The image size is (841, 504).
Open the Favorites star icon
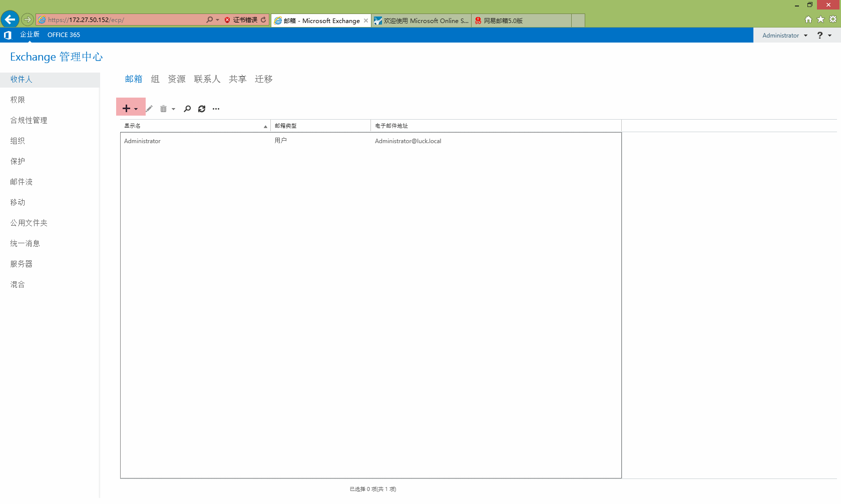pyautogui.click(x=820, y=19)
